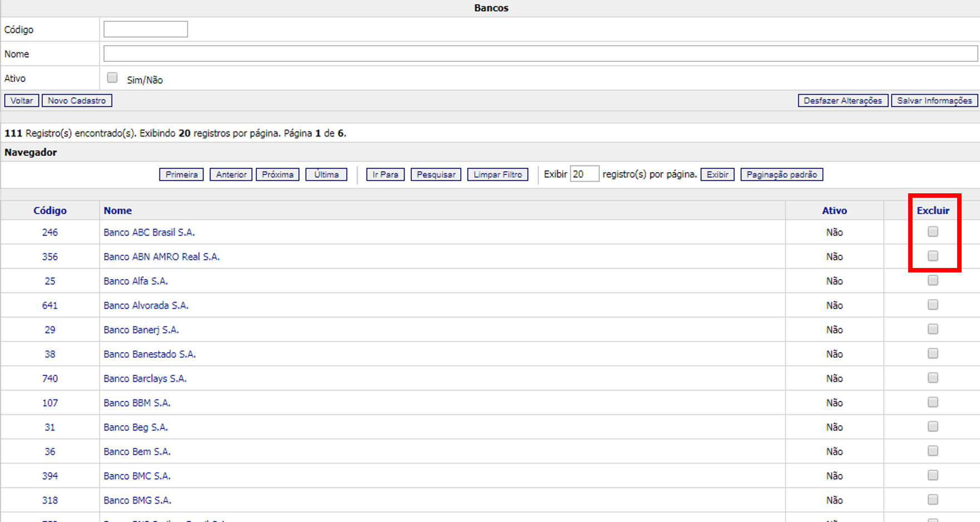Click the Pesquisar button
Image resolution: width=980 pixels, height=522 pixels.
pos(436,175)
